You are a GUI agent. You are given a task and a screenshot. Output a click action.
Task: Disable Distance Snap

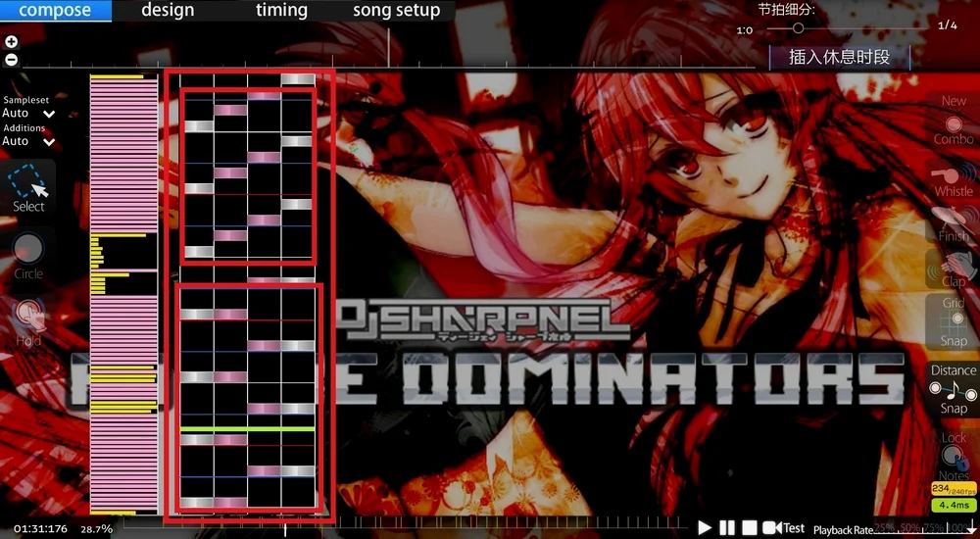[954, 389]
